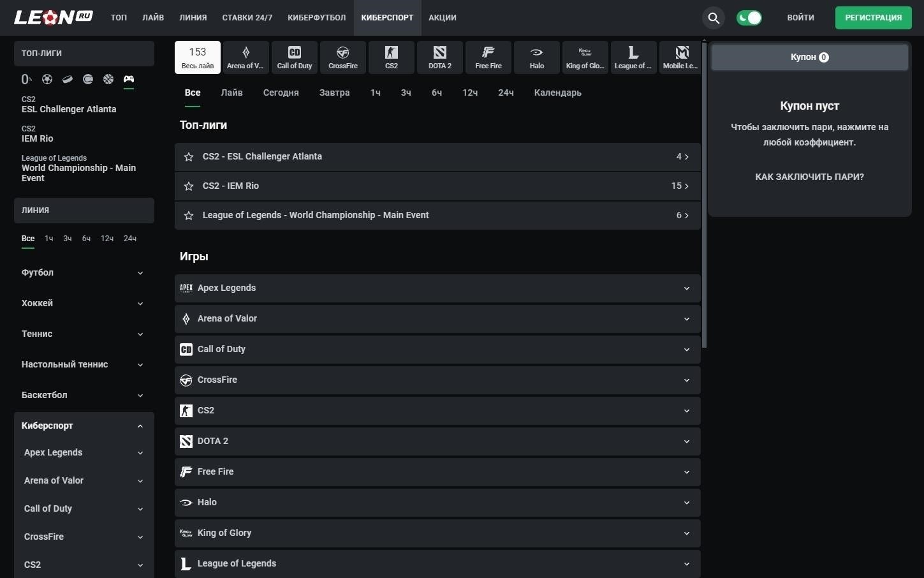924x578 pixels.
Task: Expand Free Fire in the Игры list
Action: tap(437, 472)
